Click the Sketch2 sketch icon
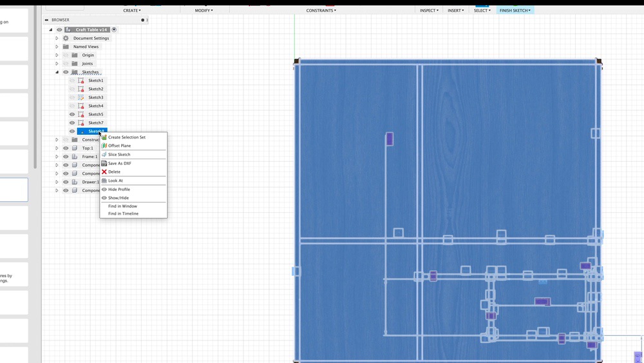This screenshot has height=363, width=644. (81, 89)
